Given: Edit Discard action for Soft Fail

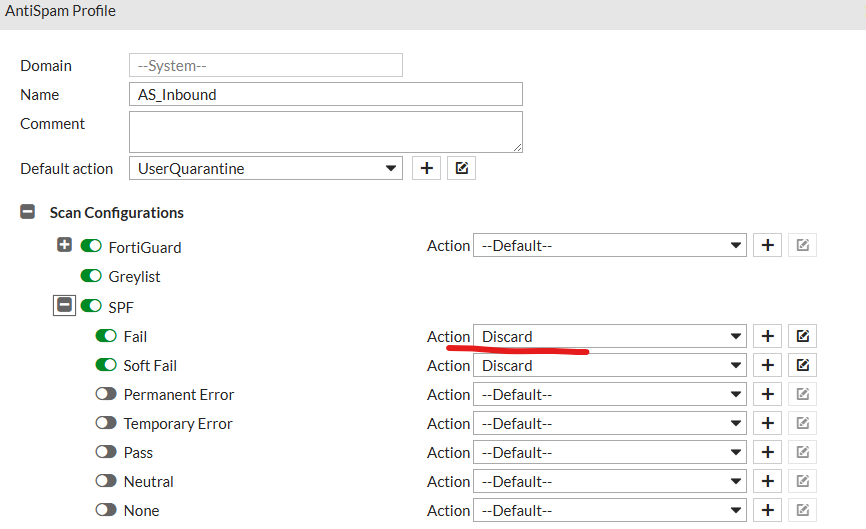Looking at the screenshot, I should point(802,366).
